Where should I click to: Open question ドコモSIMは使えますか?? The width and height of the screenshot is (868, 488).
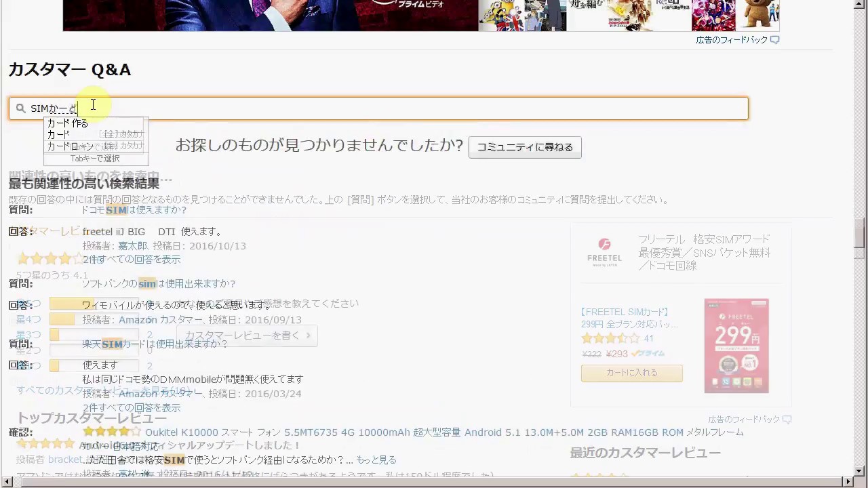tap(134, 210)
